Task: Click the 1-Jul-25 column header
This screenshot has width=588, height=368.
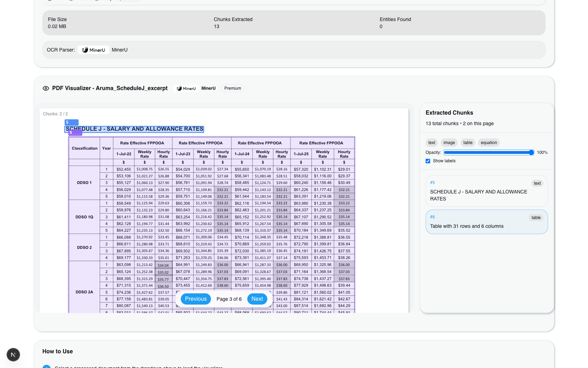Action: click(301, 154)
